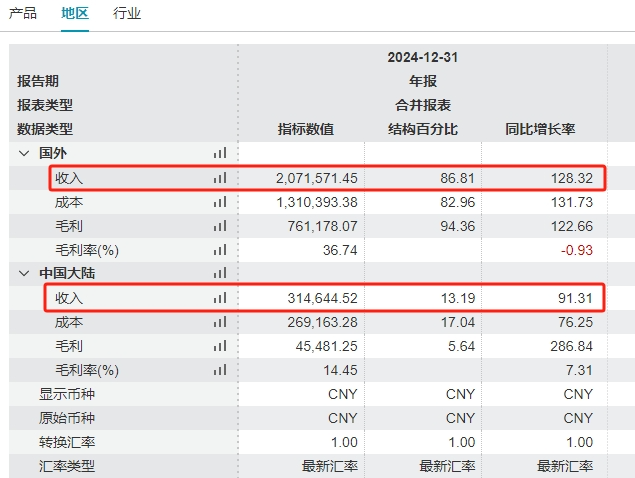The height and width of the screenshot is (478, 635).
Task: Open chart icon for 国外 row
Action: click(x=220, y=153)
